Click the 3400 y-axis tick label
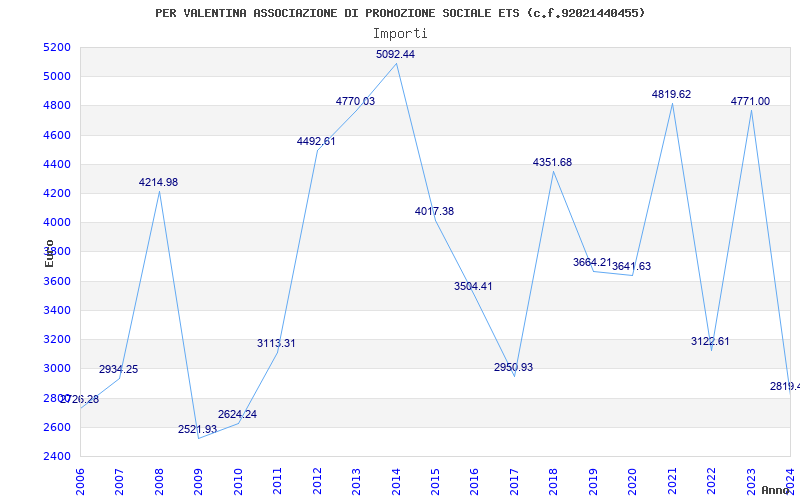The image size is (800, 500). click(x=57, y=310)
